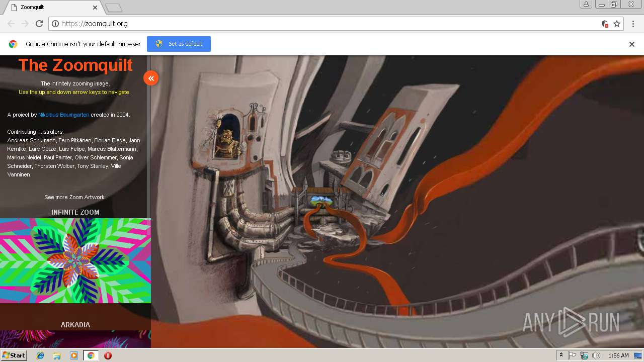Open the red Opera icon in taskbar

[108, 355]
